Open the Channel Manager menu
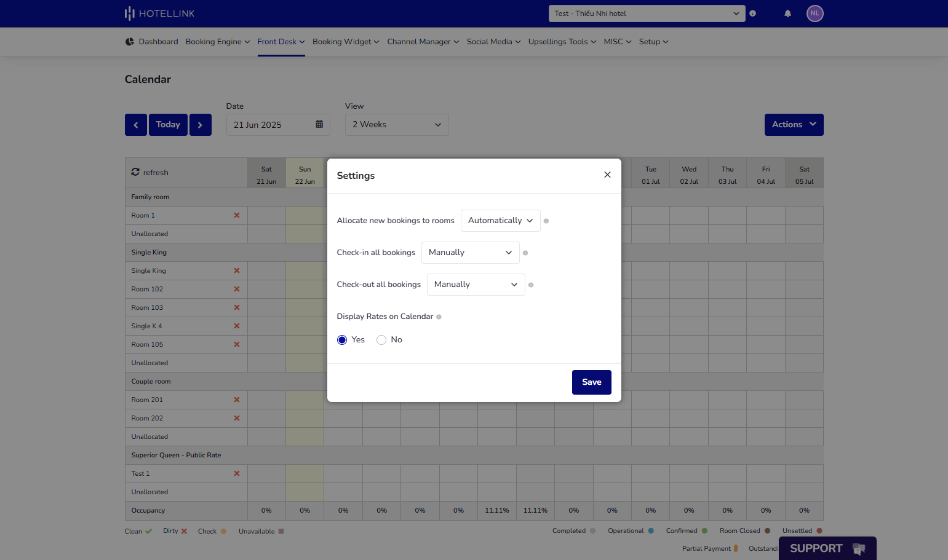The height and width of the screenshot is (560, 948). [x=423, y=42]
